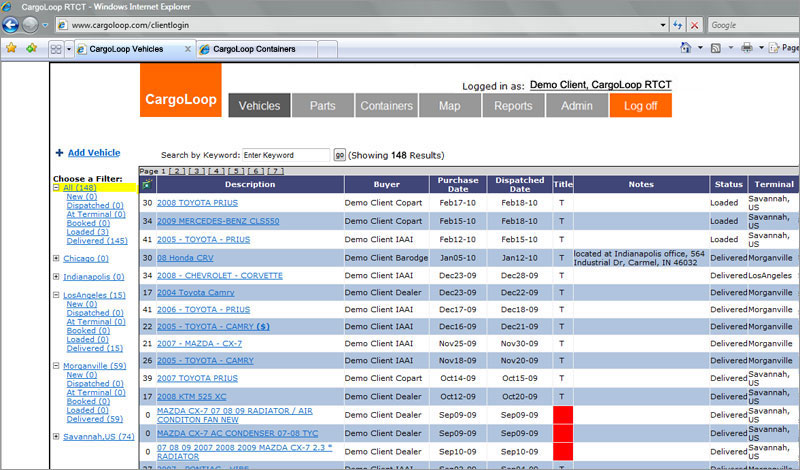This screenshot has height=470, width=800.
Task: Expand the Indianapolis (0) filter group
Action: (x=56, y=276)
